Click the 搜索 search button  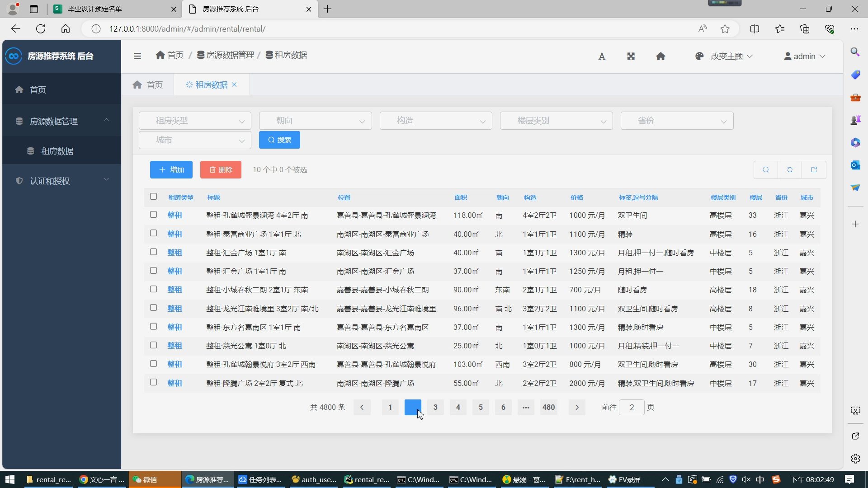[x=279, y=140]
